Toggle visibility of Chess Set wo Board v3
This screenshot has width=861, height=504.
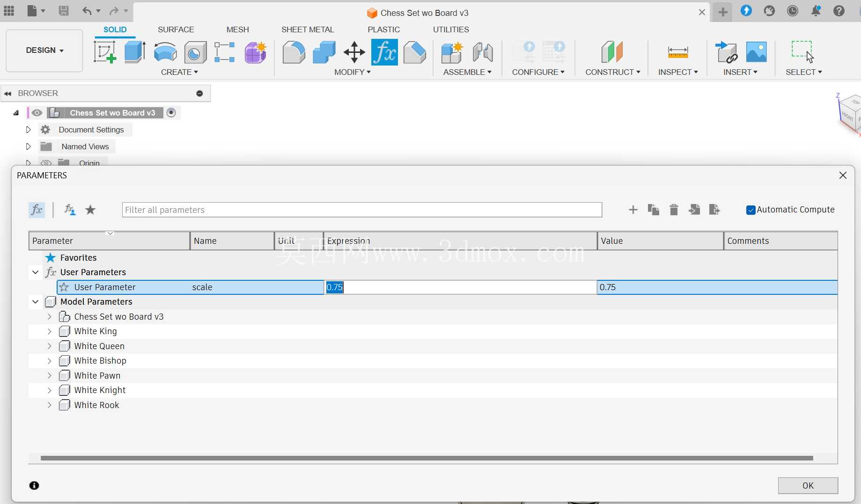point(37,113)
